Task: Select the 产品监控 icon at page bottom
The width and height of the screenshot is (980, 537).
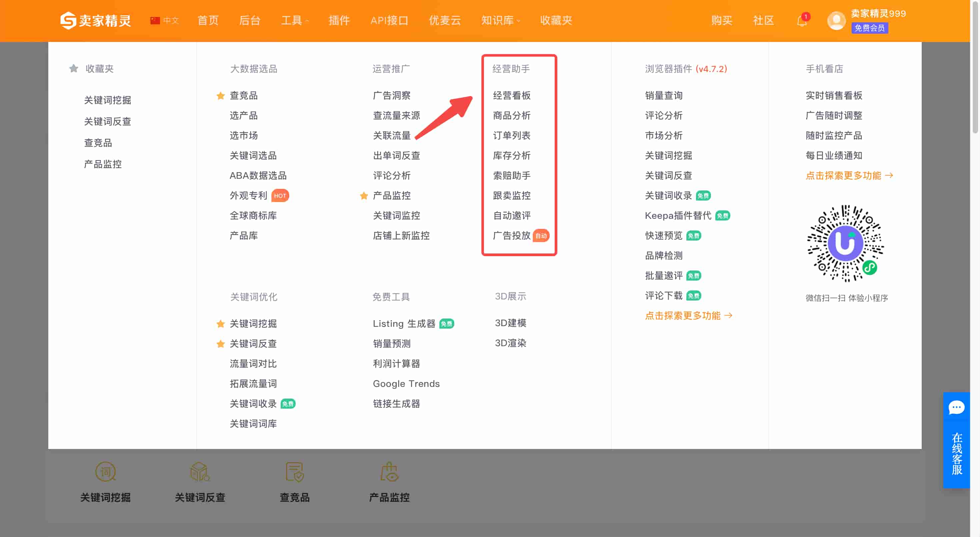Action: pos(389,472)
